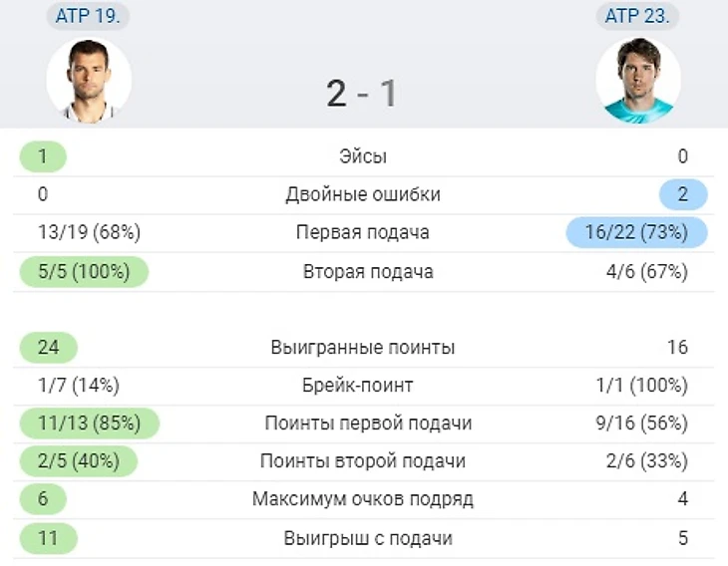
Task: Click the Первая подача row label
Action: (x=363, y=232)
